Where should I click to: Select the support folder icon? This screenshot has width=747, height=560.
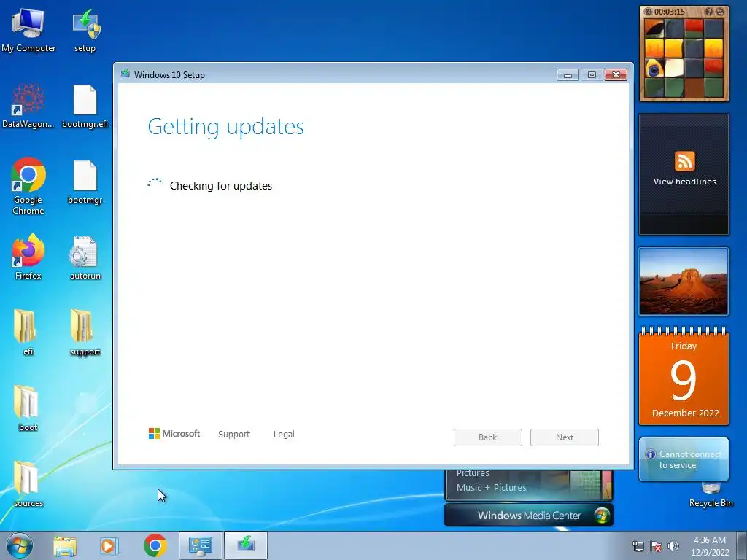(85, 332)
